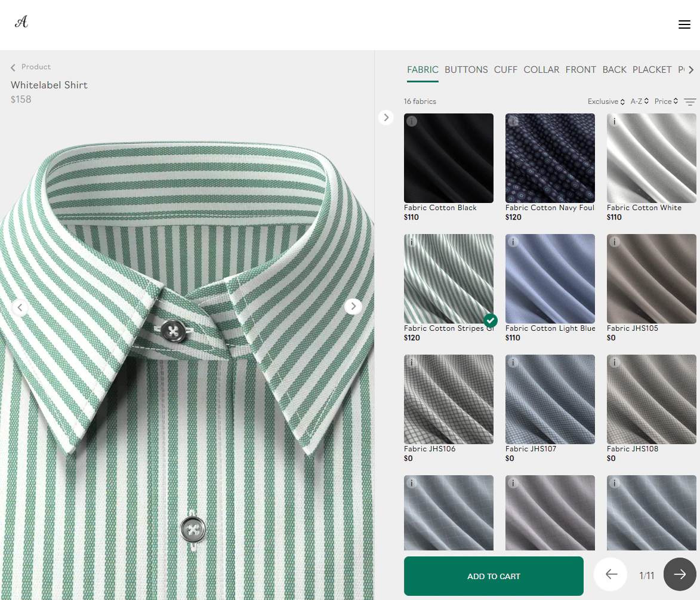
Task: Switch to the BUTTONS tab
Action: coord(466,70)
